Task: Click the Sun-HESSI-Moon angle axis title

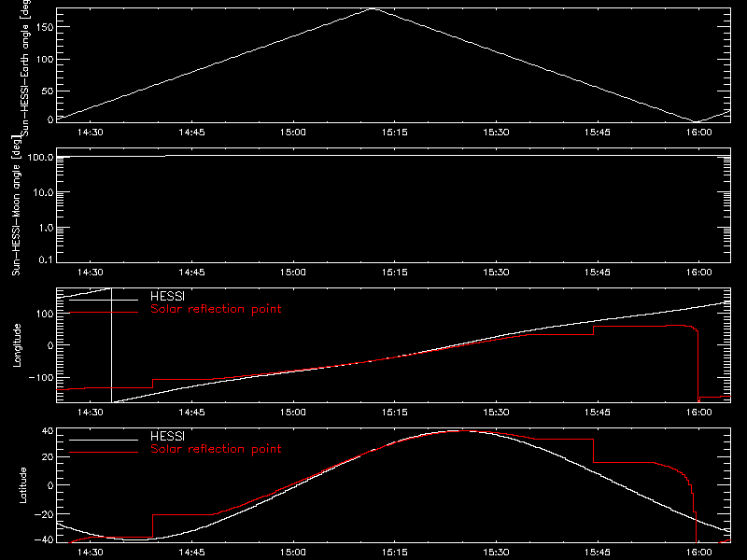Action: point(16,205)
